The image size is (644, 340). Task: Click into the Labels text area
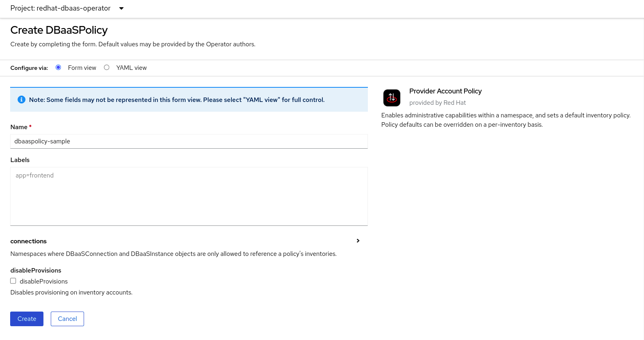coord(189,196)
